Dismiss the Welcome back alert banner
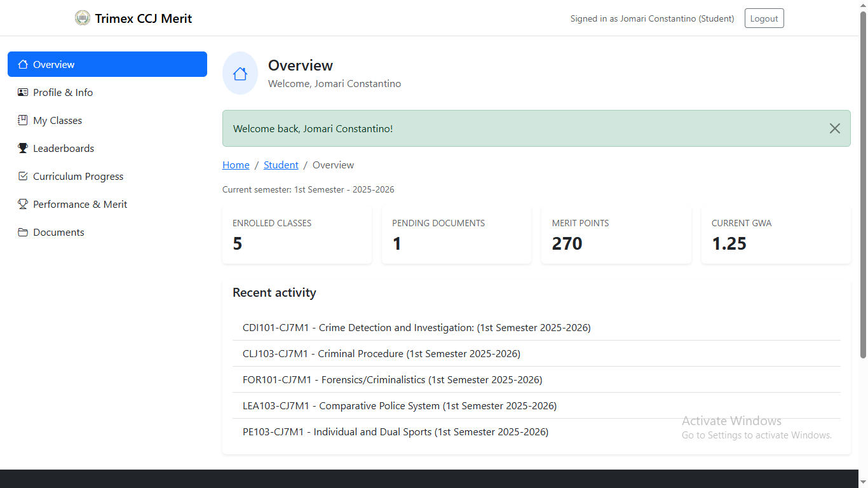The height and width of the screenshot is (488, 868). [x=834, y=128]
